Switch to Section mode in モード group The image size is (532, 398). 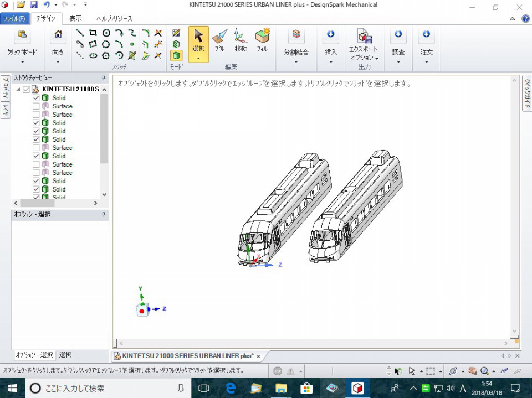(x=176, y=44)
